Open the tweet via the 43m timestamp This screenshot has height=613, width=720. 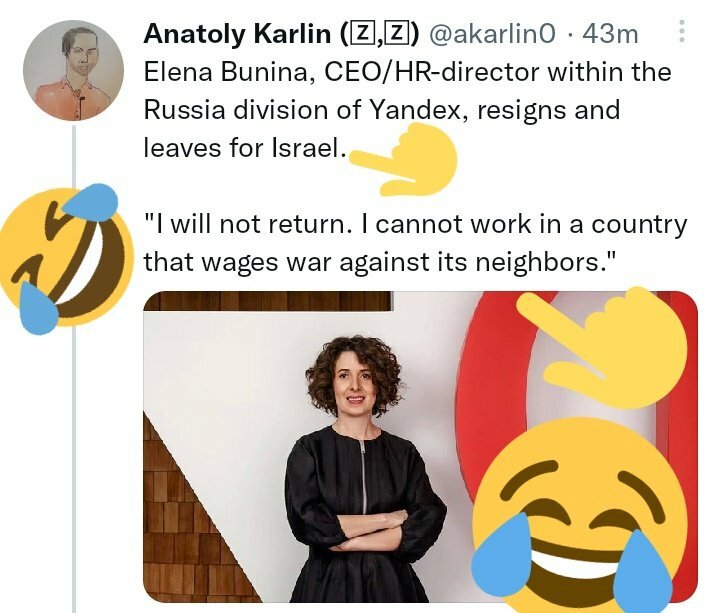tap(611, 34)
